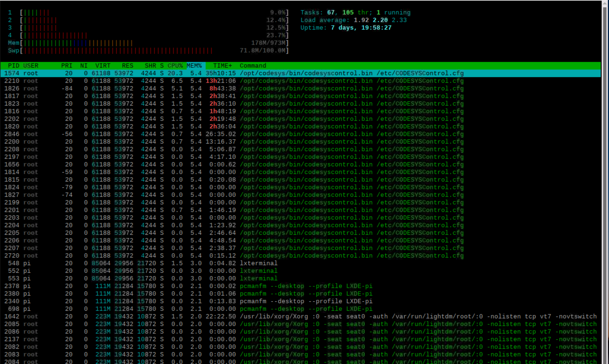The width and height of the screenshot is (609, 364).
Task: Select process row with PID 2203
Action: click(x=301, y=218)
